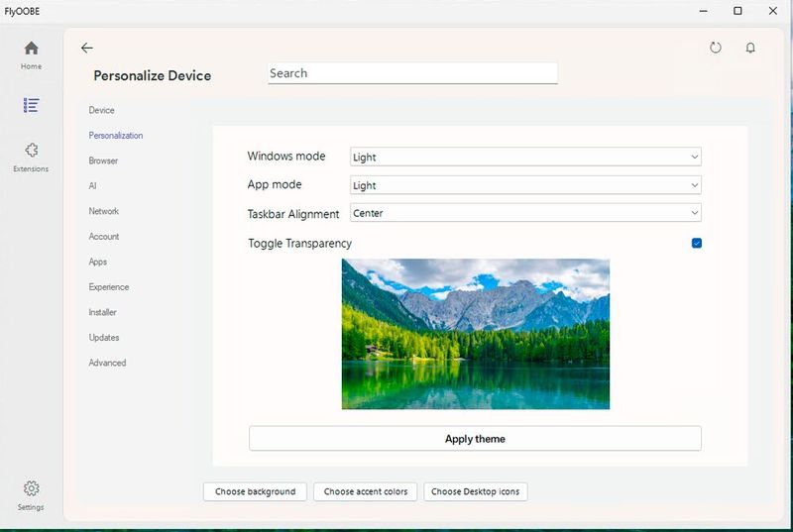Open the App mode dropdown
793x532 pixels.
coord(525,185)
